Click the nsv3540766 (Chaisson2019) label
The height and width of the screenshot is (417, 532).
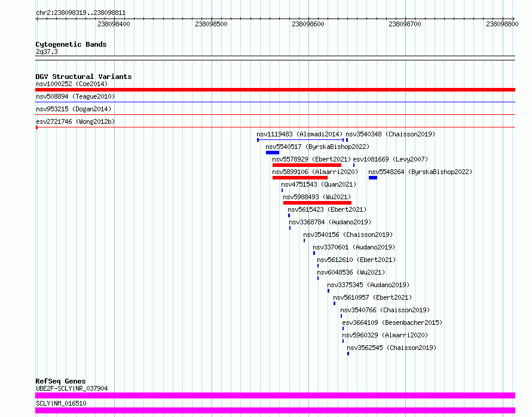[x=385, y=310]
